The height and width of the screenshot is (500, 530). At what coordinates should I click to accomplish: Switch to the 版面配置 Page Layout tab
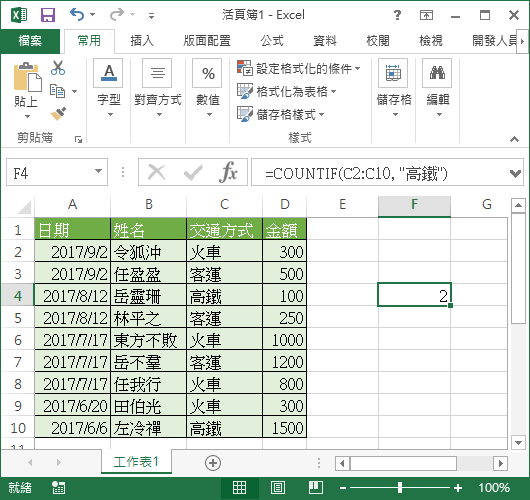coord(207,41)
